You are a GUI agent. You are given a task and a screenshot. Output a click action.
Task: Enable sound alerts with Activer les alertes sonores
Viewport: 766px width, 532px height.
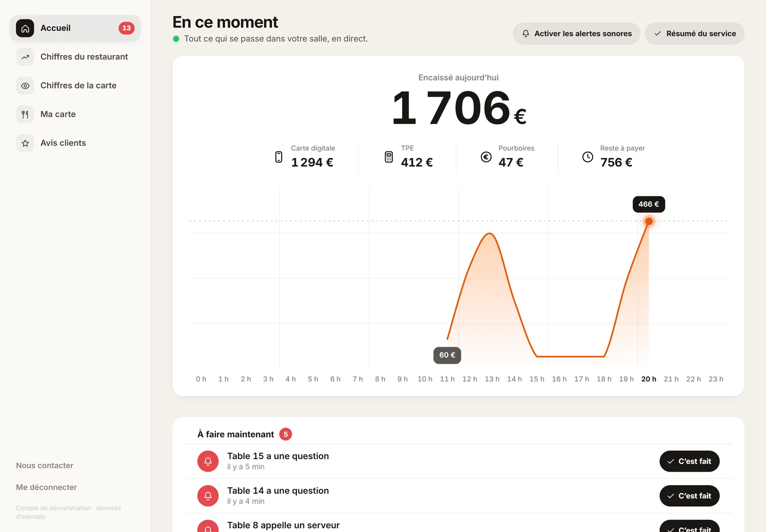[576, 34]
